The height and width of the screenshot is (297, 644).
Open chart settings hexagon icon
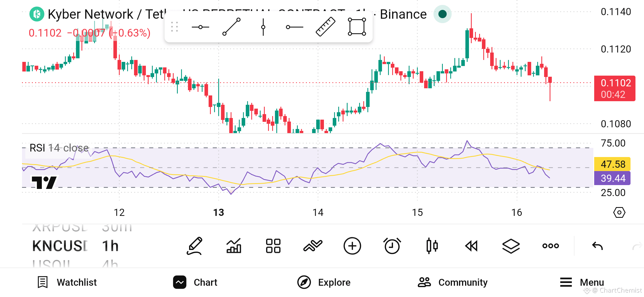click(619, 212)
